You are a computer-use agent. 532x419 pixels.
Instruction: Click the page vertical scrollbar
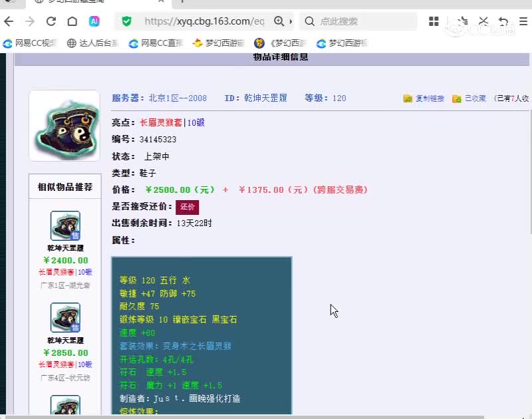(530, 172)
